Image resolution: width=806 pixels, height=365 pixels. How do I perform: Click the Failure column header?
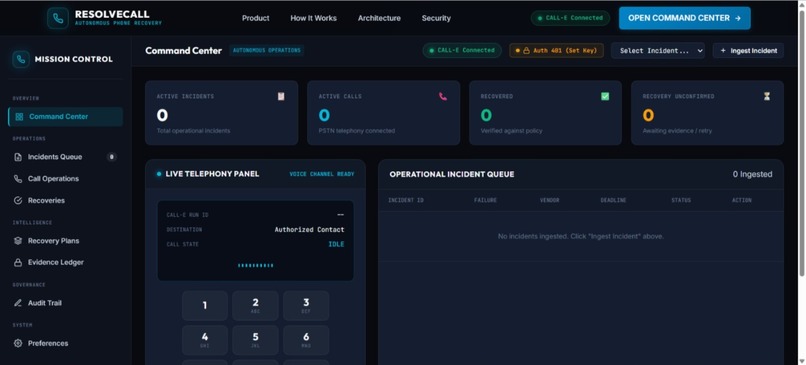(x=485, y=200)
